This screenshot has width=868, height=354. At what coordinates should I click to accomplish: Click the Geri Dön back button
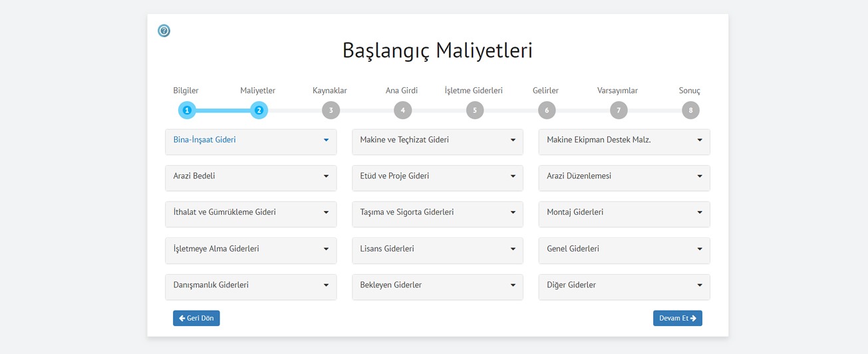tap(196, 318)
